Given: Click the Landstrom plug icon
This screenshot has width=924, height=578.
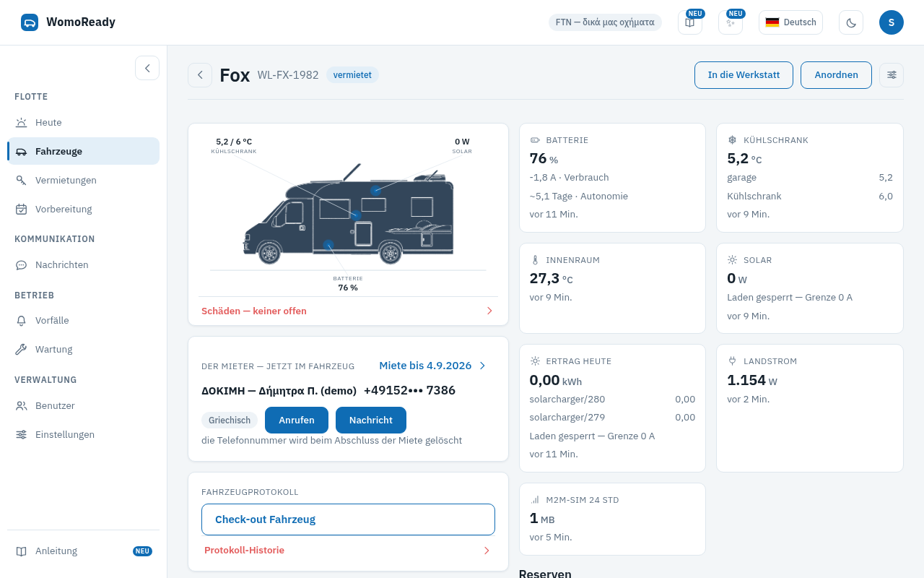Looking at the screenshot, I should [732, 361].
